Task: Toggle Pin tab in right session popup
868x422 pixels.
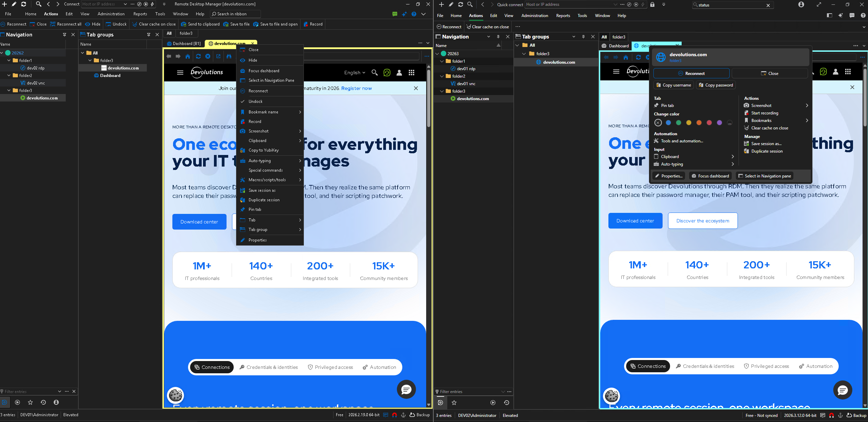Action: (664, 106)
